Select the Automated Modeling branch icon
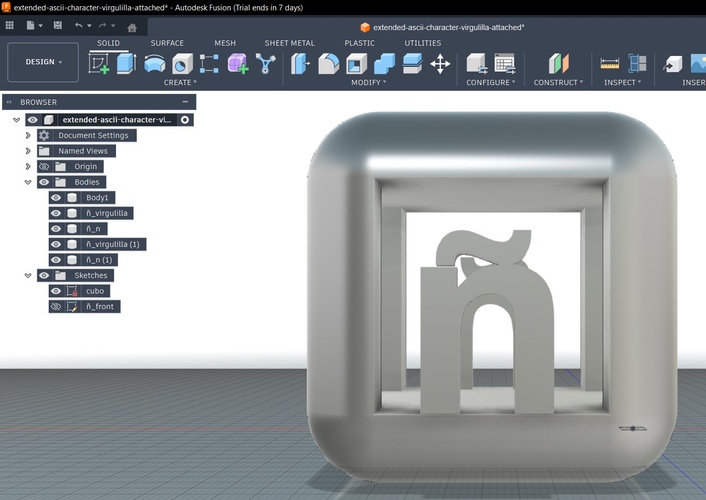The height and width of the screenshot is (500, 706). (x=265, y=64)
